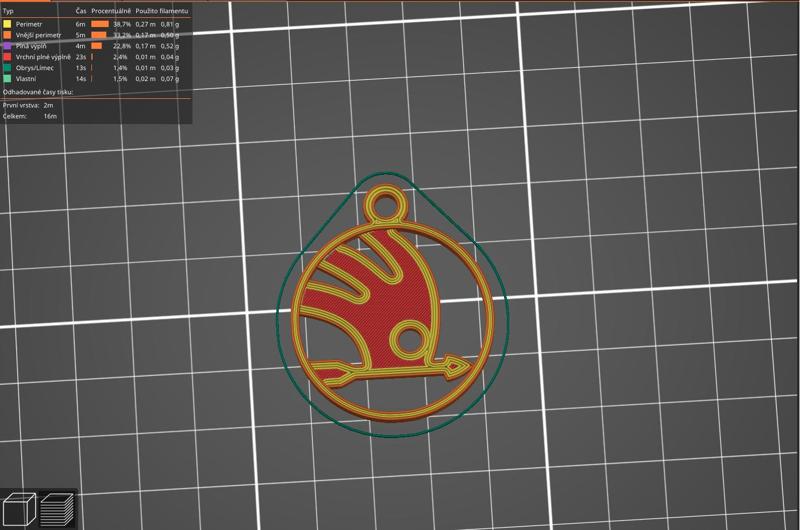Click the orange Vnější perimetr swatch
The image size is (800, 530).
coord(7,35)
